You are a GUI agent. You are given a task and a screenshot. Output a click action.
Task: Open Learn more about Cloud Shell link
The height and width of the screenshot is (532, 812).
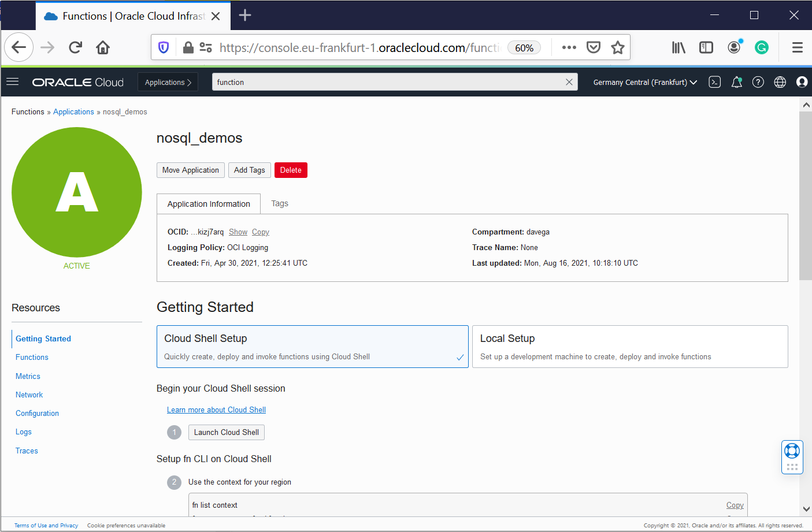[x=216, y=410]
